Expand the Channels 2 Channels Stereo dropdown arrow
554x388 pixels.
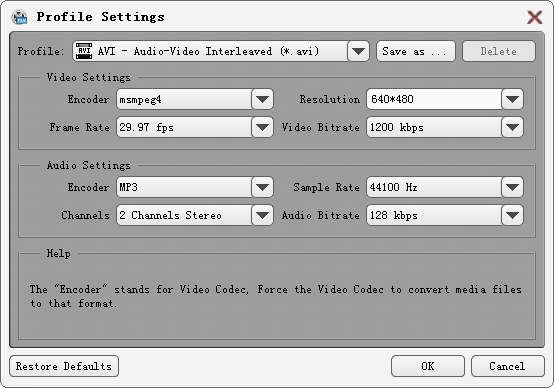pos(262,215)
